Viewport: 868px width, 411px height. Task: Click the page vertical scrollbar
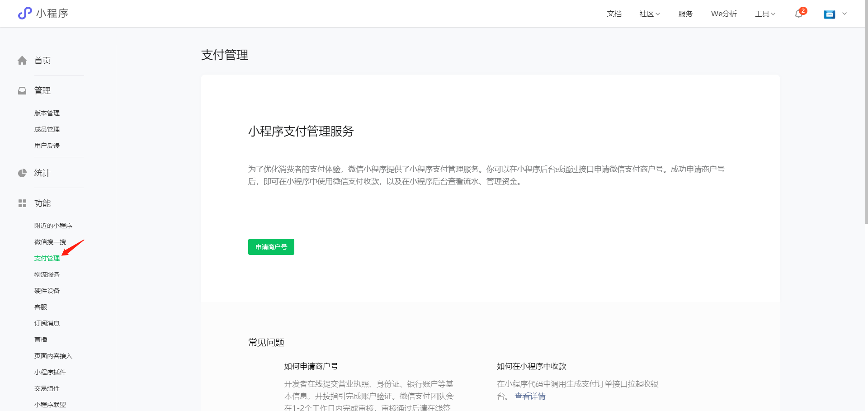click(x=866, y=112)
